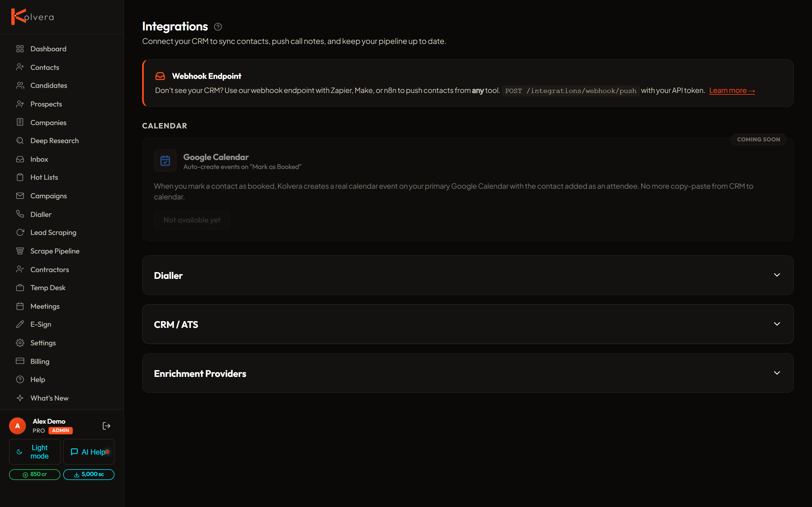Click the Dialler phone icon in sidebar
This screenshot has height=507, width=812.
pos(20,214)
